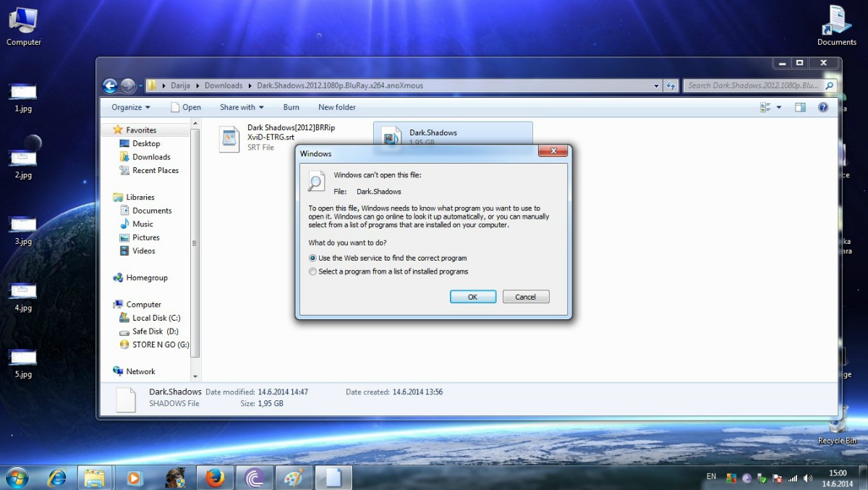
Task: Select 3.jpg on the desktop
Action: tap(23, 231)
